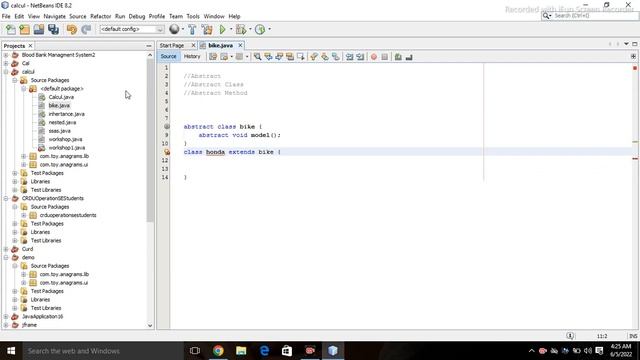
Task: Close the bike.java tab
Action: coord(240,45)
